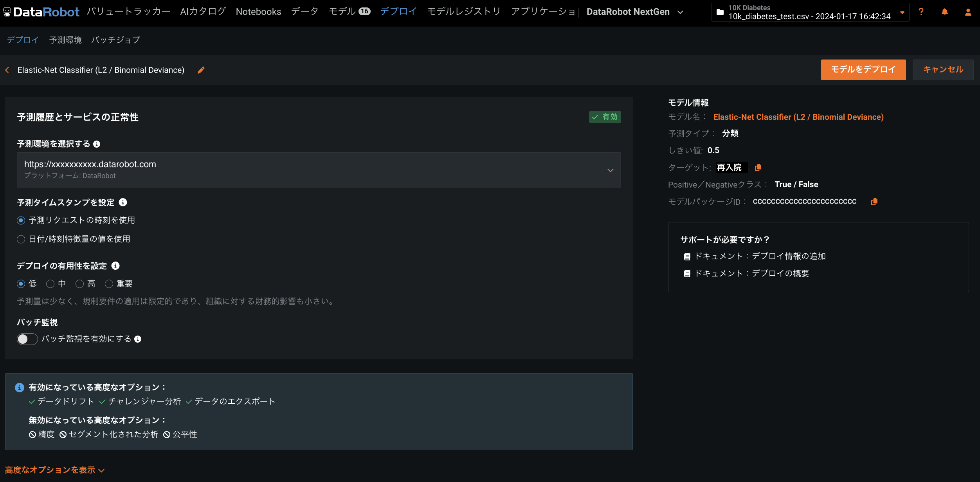Open ドキュメント：デプロイの概要 link

point(751,273)
